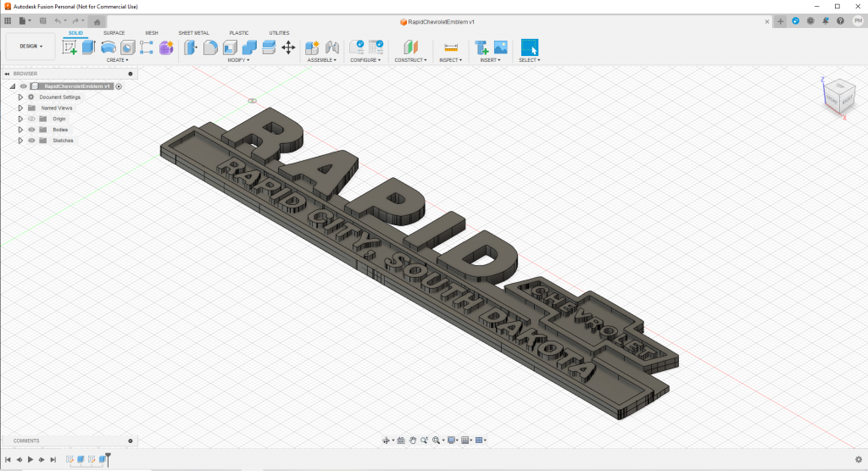Viewport: 868px width, 471px height.
Task: Select the Offset Face tool
Action: 269,47
